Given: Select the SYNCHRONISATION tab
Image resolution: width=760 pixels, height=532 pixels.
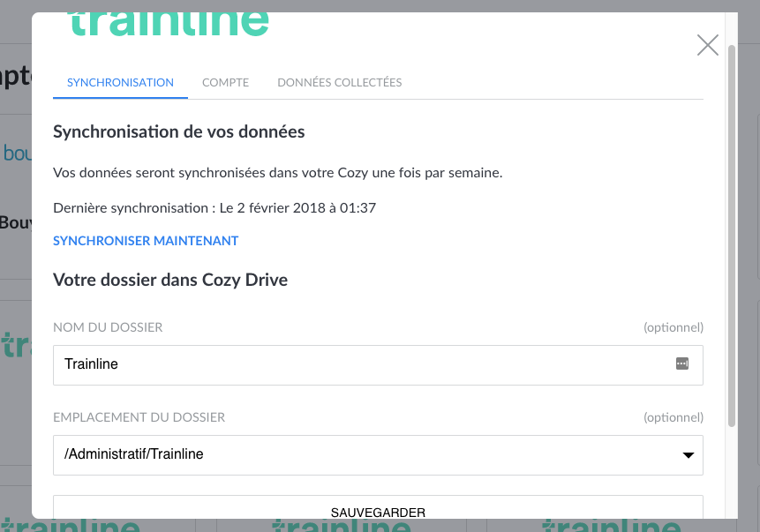Looking at the screenshot, I should point(120,82).
